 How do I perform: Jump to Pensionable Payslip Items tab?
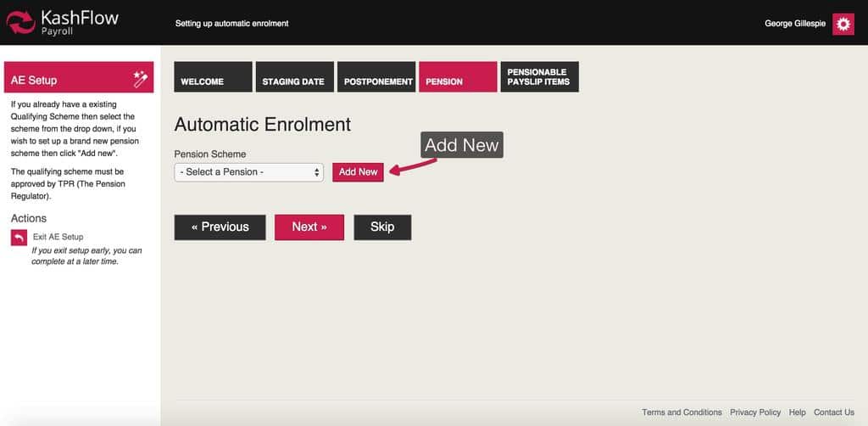pyautogui.click(x=539, y=77)
